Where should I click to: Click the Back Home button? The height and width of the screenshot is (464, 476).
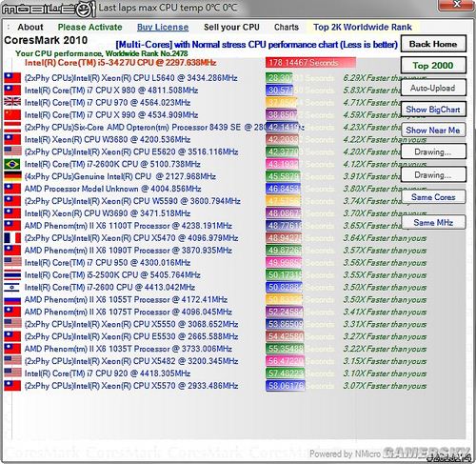pos(433,44)
